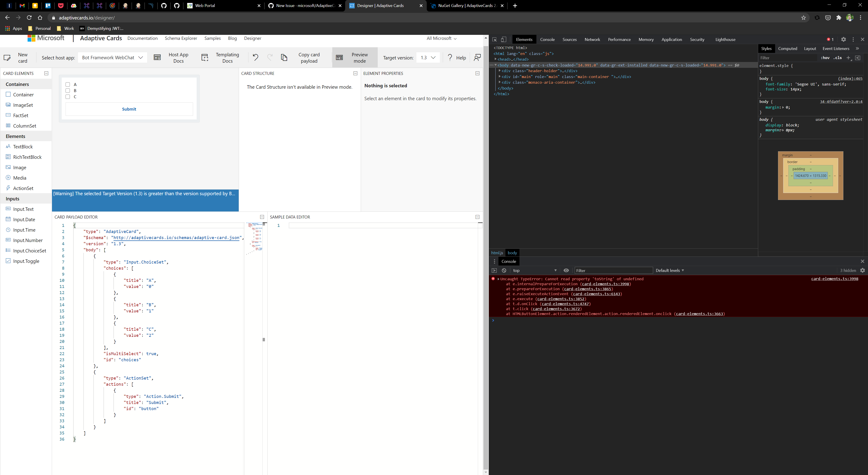Screen dimensions: 868x475
Task: Clear the console with the clear icon
Action: tap(504, 270)
